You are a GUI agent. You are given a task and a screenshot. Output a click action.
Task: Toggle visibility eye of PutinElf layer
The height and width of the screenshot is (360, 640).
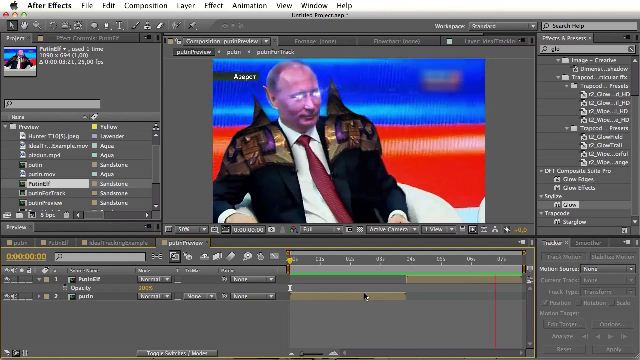[7, 280]
